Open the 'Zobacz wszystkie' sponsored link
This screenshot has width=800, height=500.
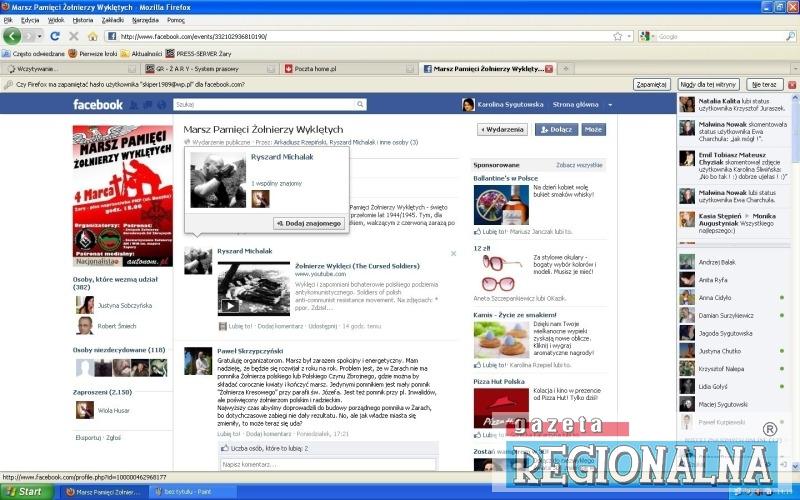point(579,164)
